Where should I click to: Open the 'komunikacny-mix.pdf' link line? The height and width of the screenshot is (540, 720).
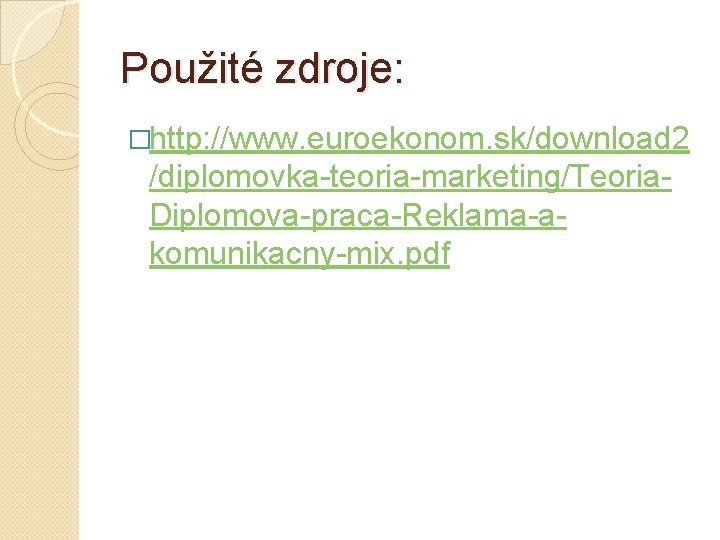coord(299,254)
